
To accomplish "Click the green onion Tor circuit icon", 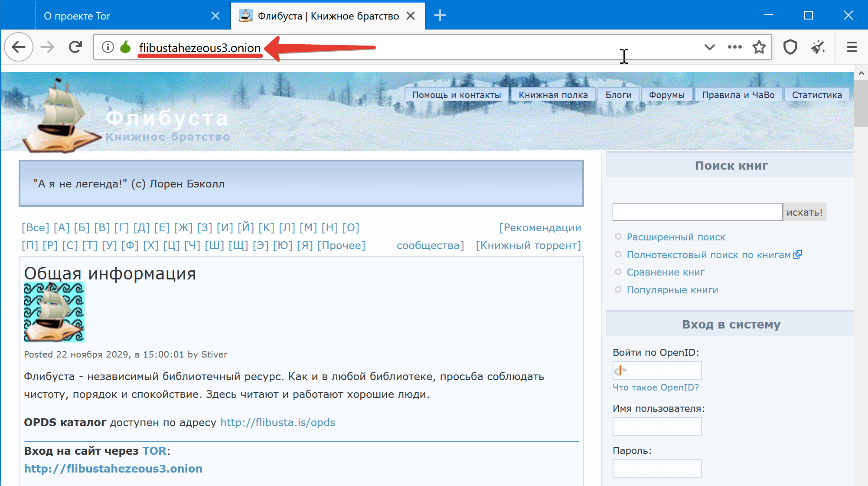I will click(125, 47).
